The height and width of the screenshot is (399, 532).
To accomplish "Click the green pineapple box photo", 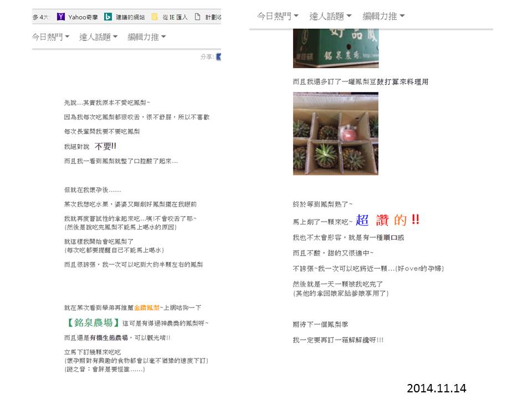I will pos(336,48).
